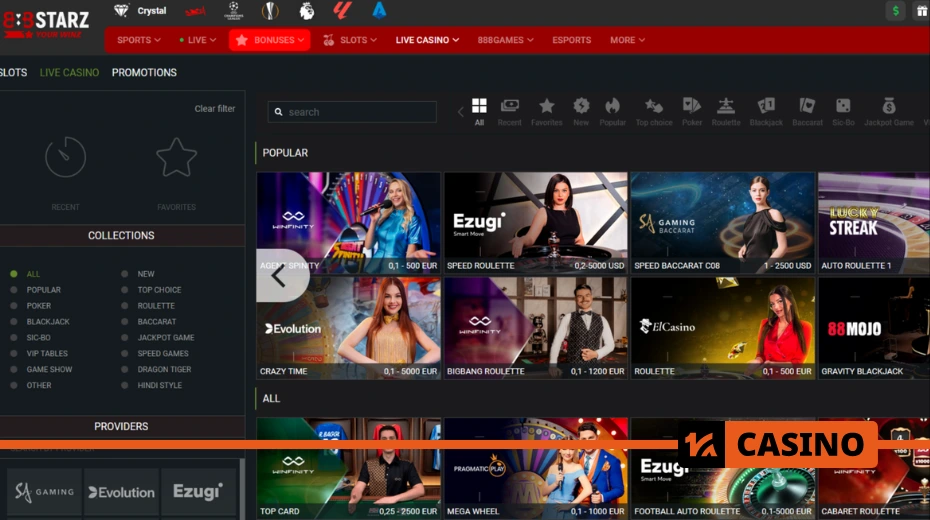
Task: Expand the Slots dropdown in red bar
Action: (x=350, y=40)
